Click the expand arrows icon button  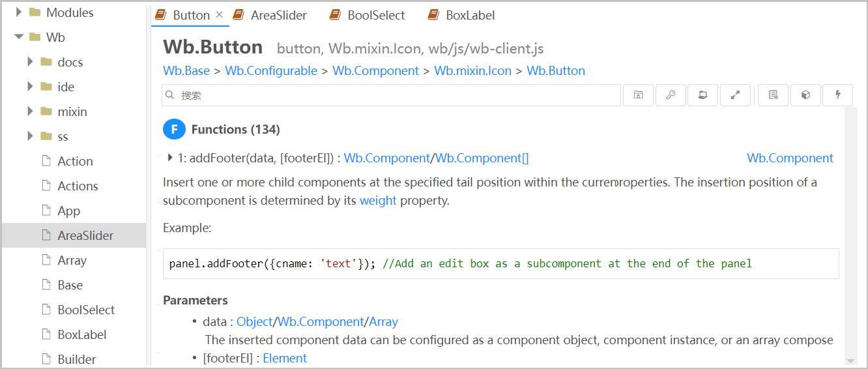pyautogui.click(x=735, y=95)
